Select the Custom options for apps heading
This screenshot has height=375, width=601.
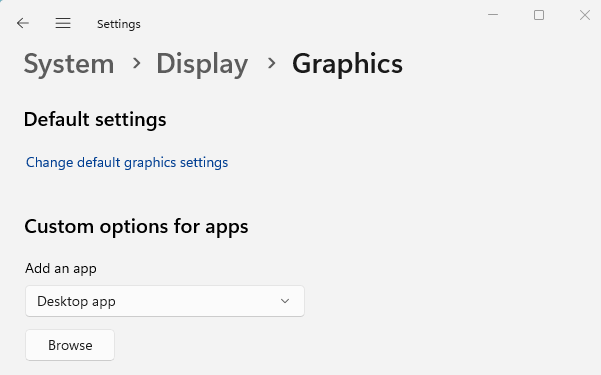pyautogui.click(x=136, y=227)
